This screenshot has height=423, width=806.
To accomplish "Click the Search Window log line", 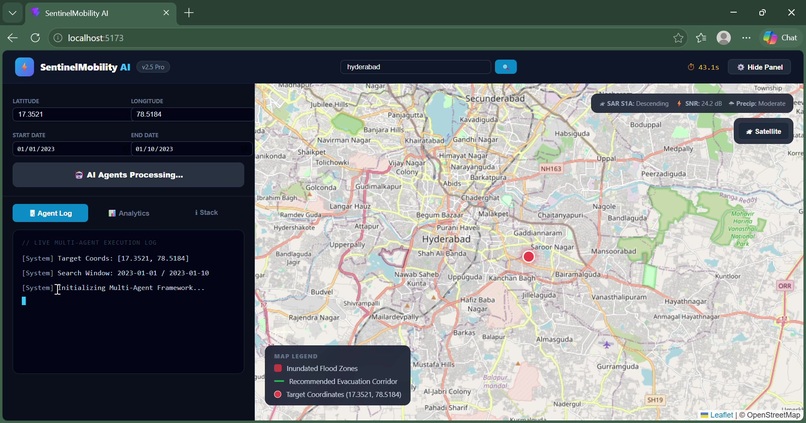I will pos(116,273).
